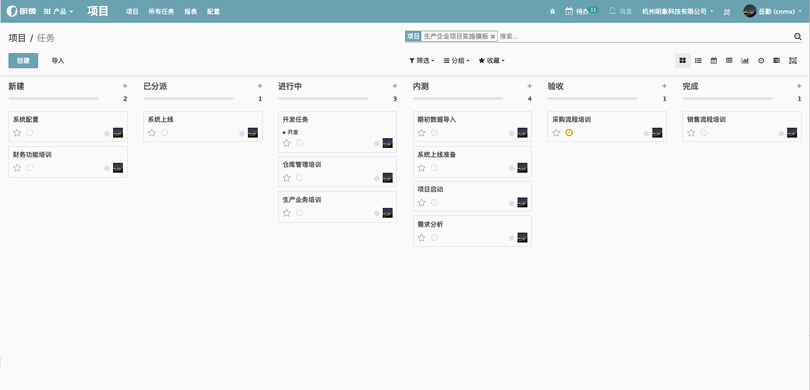Set kanban state dot on 系统配置 card

107,133
